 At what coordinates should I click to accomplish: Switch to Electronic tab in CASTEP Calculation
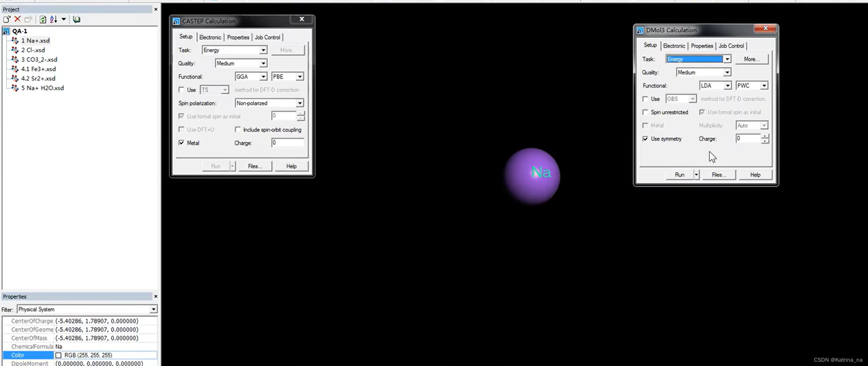(x=210, y=37)
